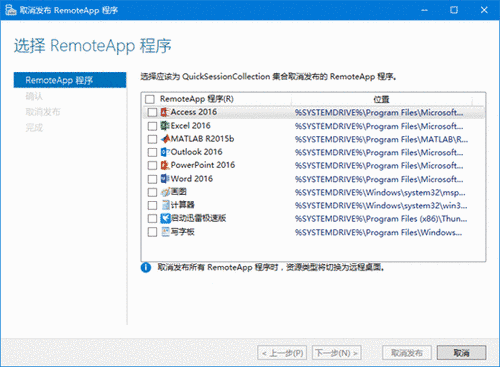The width and height of the screenshot is (500, 367).
Task: Select the MATLAB R2015b program name
Action: click(203, 139)
